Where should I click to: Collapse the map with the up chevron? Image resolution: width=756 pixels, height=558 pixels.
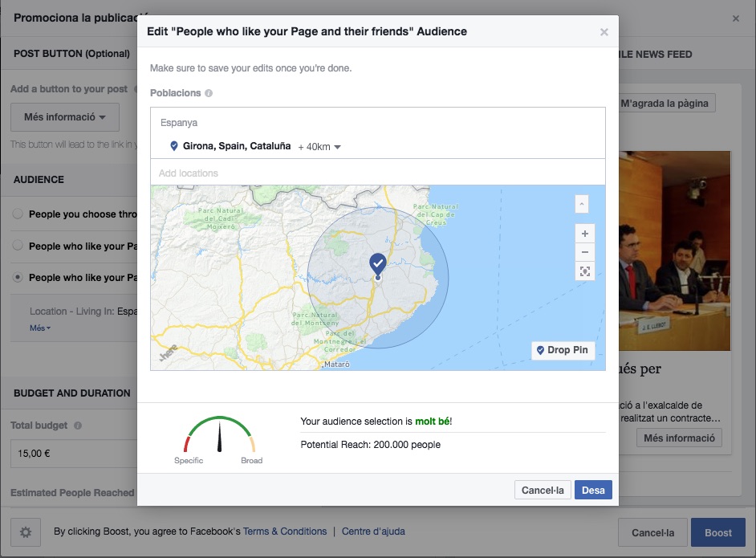[x=582, y=204]
